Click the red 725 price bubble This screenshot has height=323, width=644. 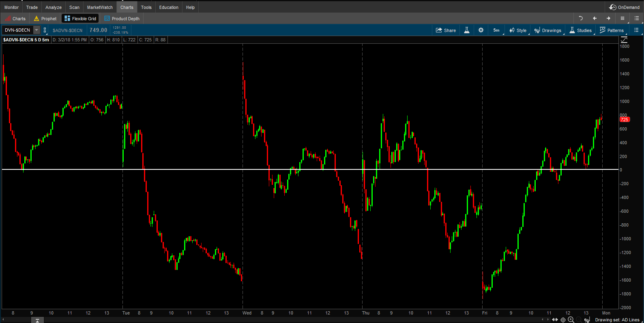[x=625, y=120]
